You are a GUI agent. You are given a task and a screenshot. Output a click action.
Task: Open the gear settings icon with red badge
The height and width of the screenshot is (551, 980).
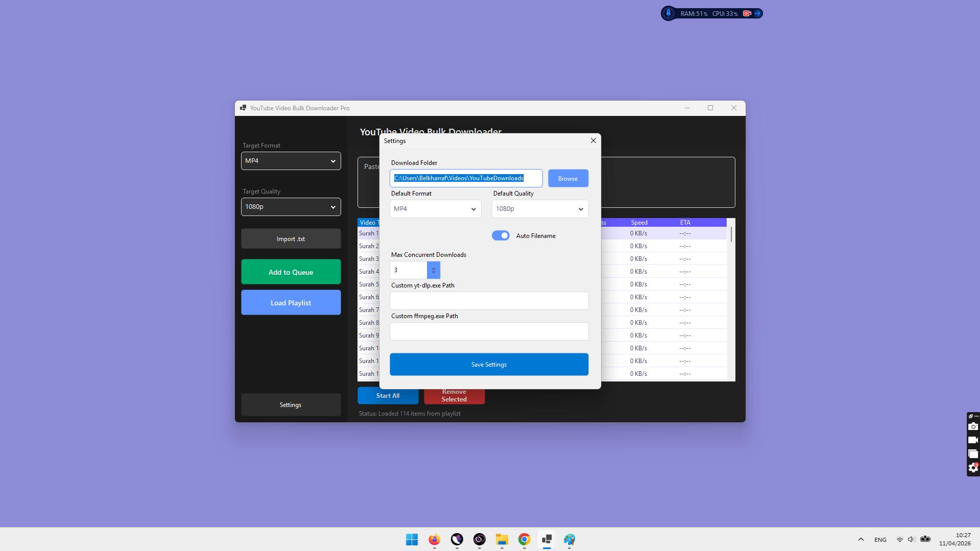click(x=973, y=468)
